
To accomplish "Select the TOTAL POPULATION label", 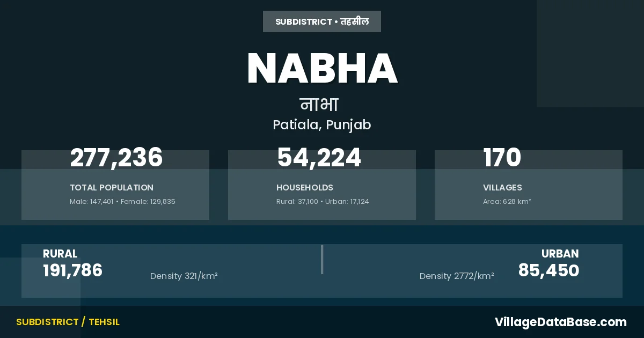I will [112, 188].
